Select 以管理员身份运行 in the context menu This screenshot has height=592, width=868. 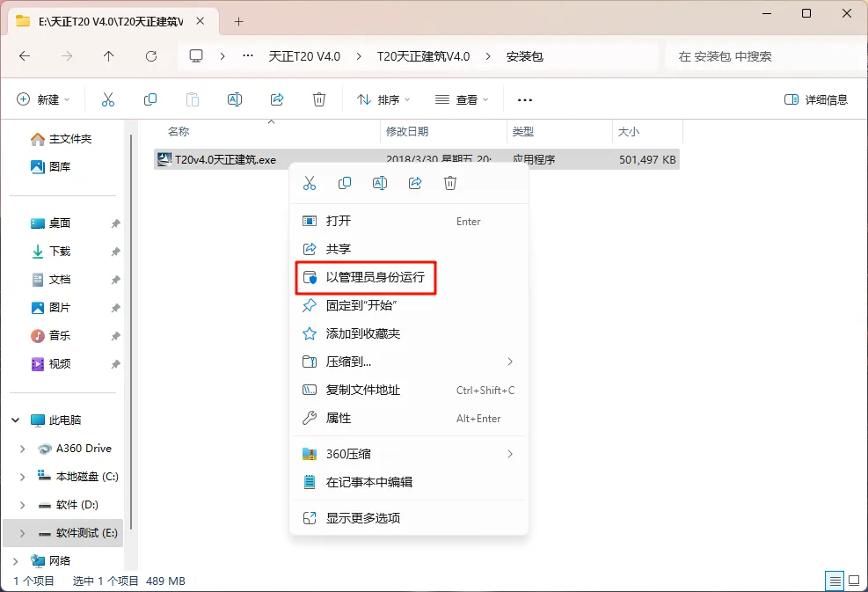click(x=409, y=277)
